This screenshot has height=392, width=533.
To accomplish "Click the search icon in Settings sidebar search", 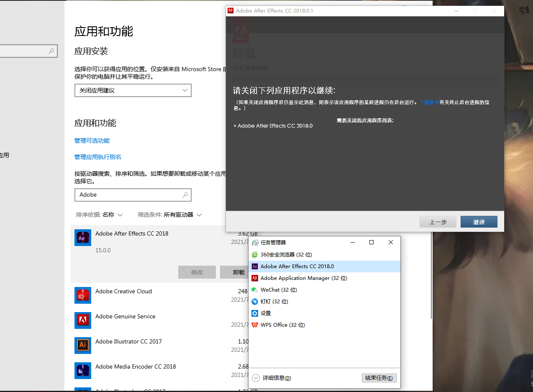I will click(x=51, y=51).
